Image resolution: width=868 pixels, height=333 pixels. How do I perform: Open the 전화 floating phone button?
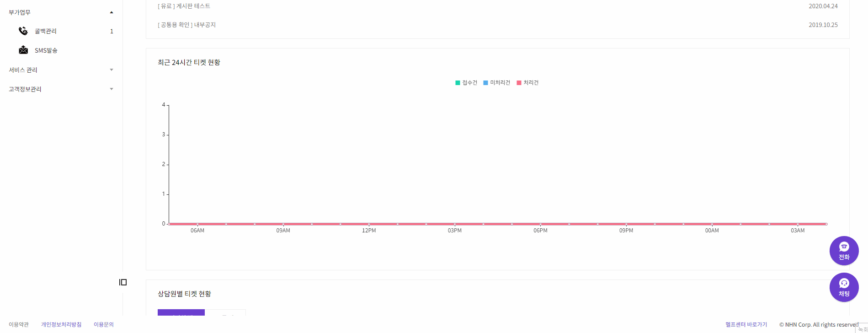(844, 251)
